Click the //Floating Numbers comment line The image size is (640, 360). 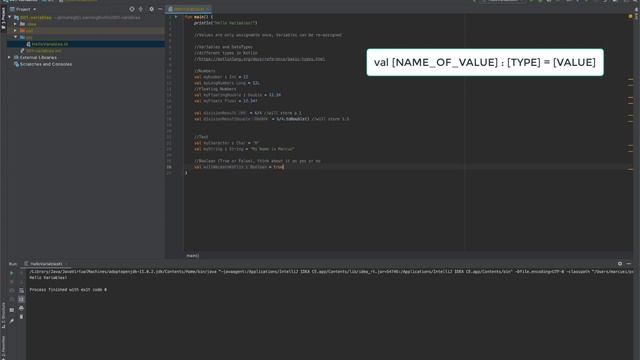(x=215, y=89)
